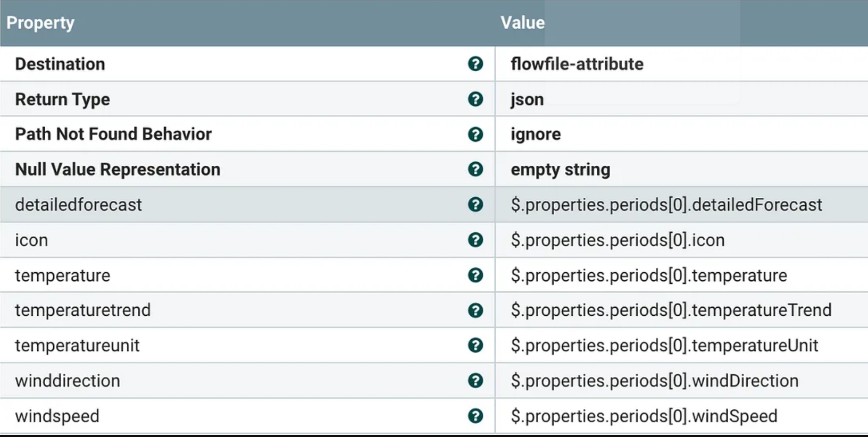Edit the windSpeed JSONPath value
This screenshot has width=868, height=437.
[x=644, y=416]
